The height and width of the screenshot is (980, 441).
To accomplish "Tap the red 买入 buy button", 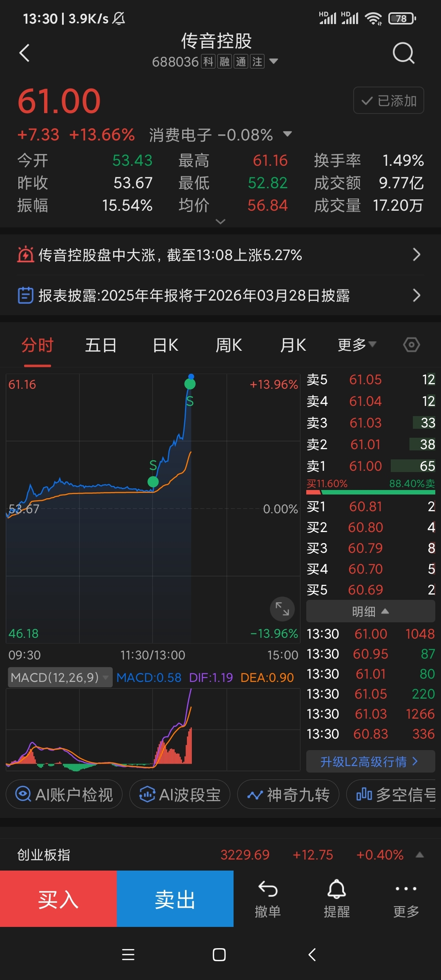I will click(58, 899).
